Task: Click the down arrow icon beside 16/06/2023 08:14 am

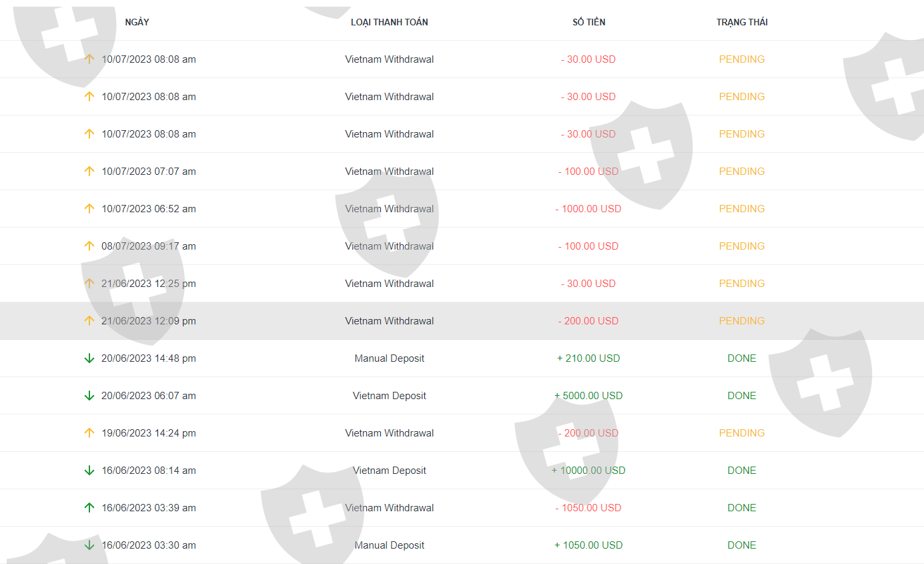Action: pyautogui.click(x=89, y=471)
